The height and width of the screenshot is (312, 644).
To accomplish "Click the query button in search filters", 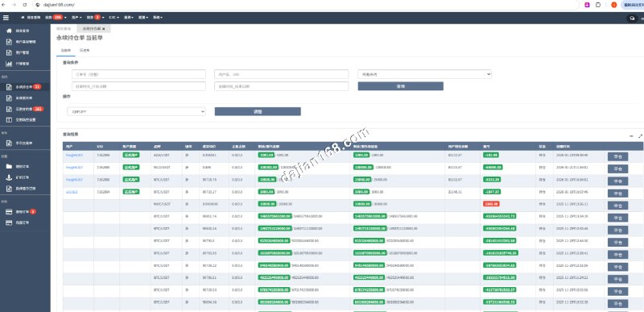I will pos(400,86).
